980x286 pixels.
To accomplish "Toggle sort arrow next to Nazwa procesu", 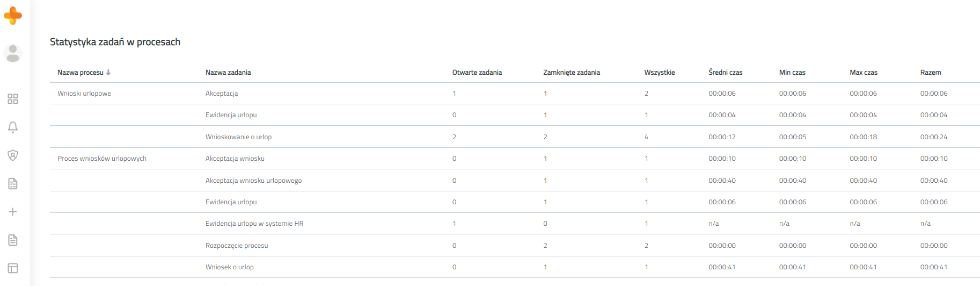I will (108, 72).
